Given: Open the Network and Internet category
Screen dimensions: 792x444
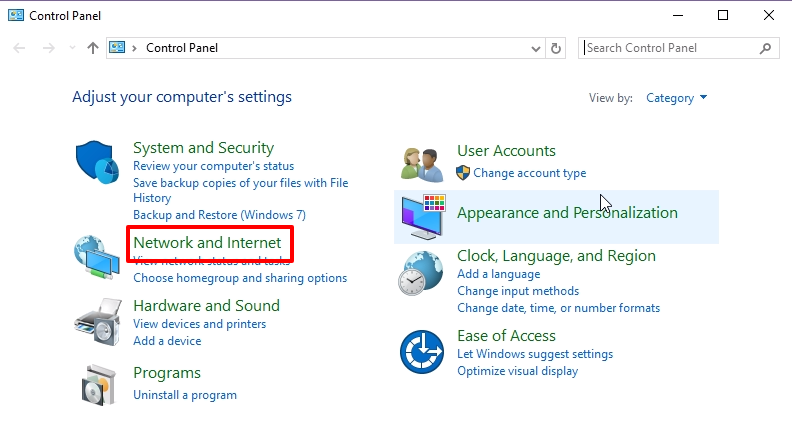Looking at the screenshot, I should click(207, 243).
